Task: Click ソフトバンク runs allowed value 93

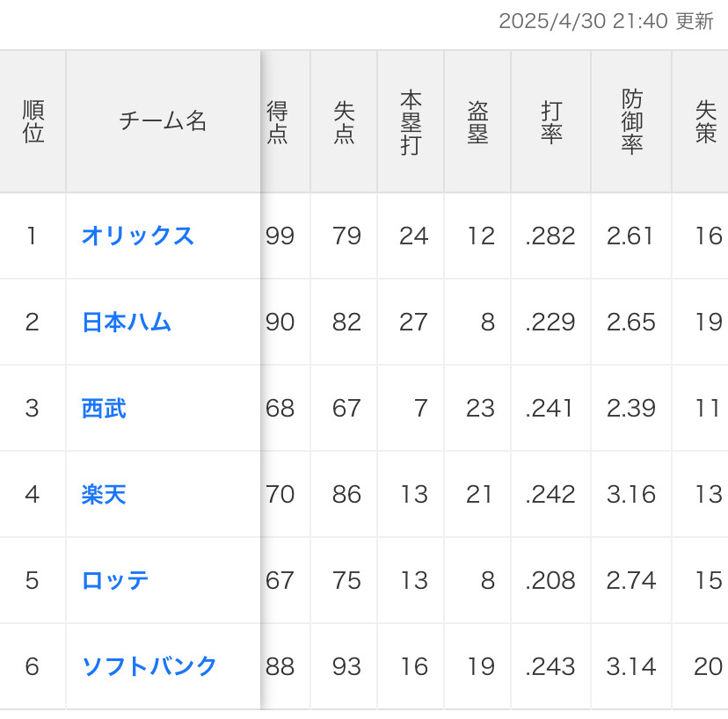Action: point(346,667)
